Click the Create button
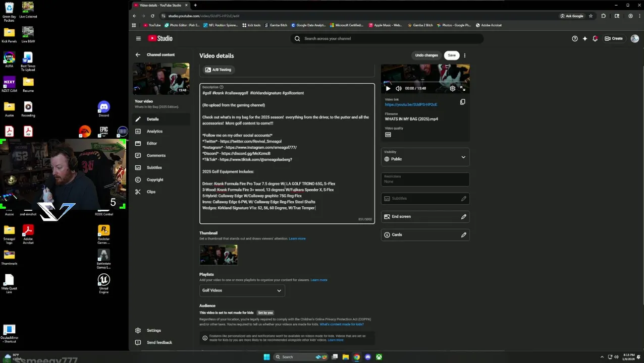 click(614, 38)
